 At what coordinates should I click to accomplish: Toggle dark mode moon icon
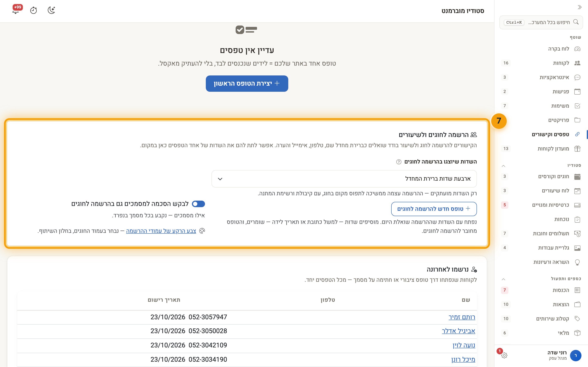click(x=51, y=10)
